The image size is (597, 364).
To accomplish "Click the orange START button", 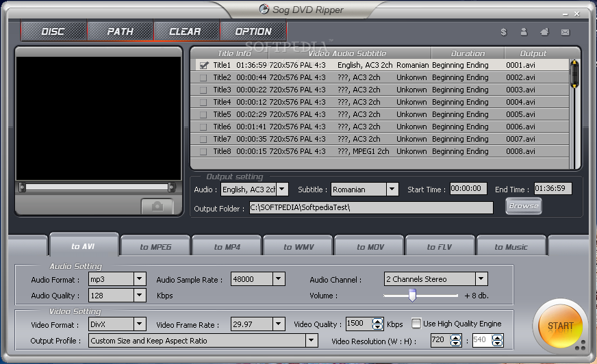I will [561, 326].
